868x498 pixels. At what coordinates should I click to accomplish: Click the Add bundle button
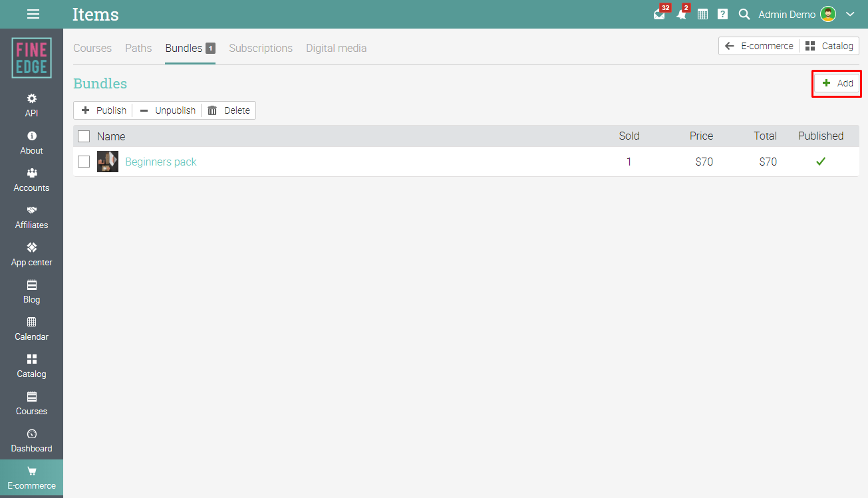tap(837, 83)
